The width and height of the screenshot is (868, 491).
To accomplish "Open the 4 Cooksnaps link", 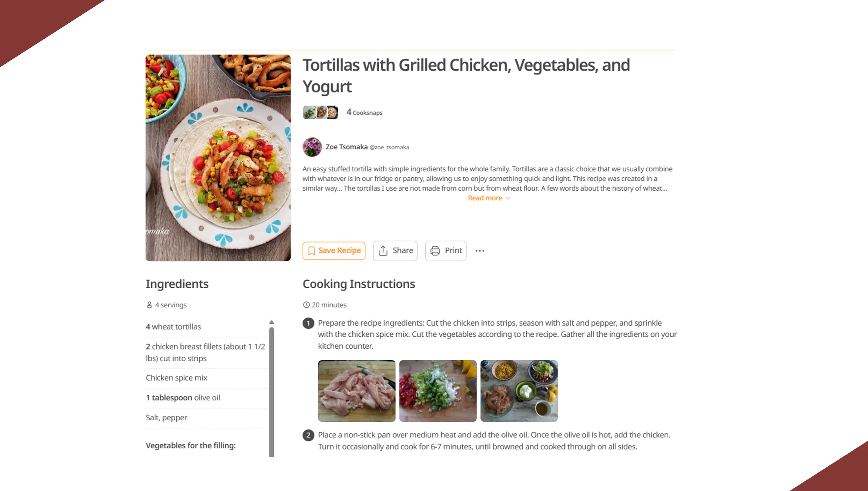I will pos(364,112).
